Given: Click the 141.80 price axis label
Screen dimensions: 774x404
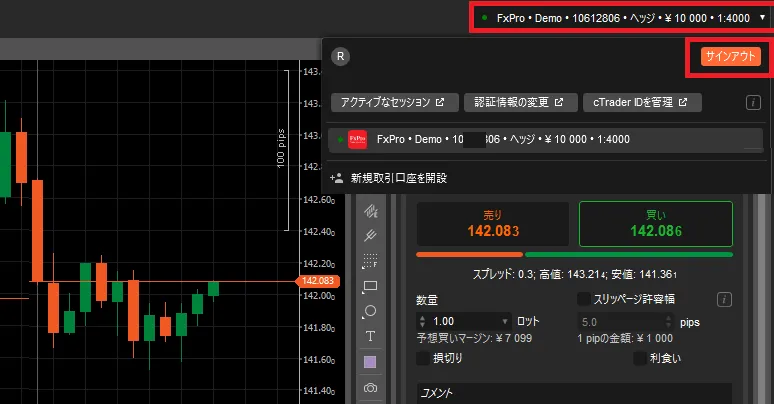Looking at the screenshot, I should coord(319,328).
